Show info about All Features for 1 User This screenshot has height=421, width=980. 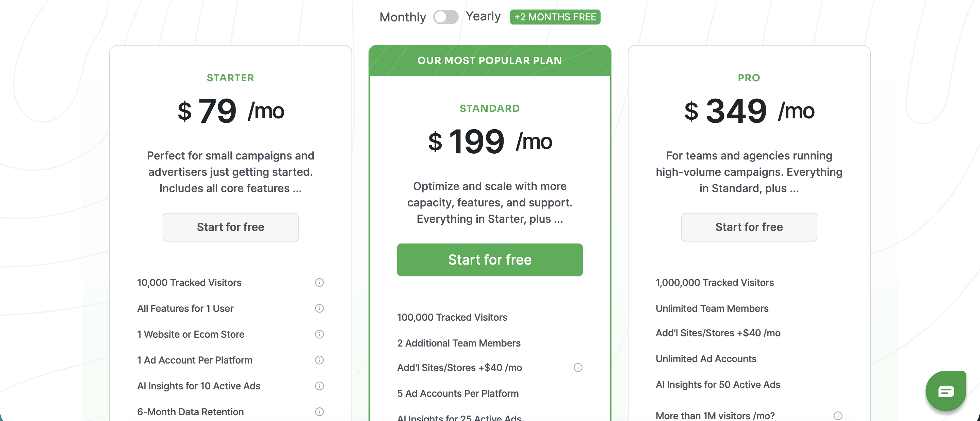pos(319,308)
